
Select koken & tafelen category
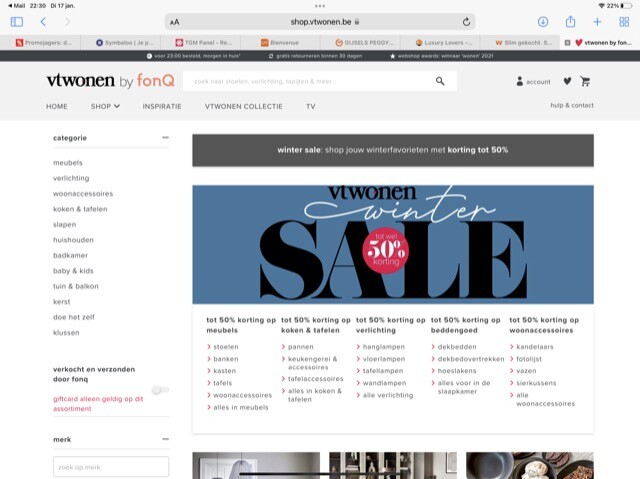coord(80,209)
